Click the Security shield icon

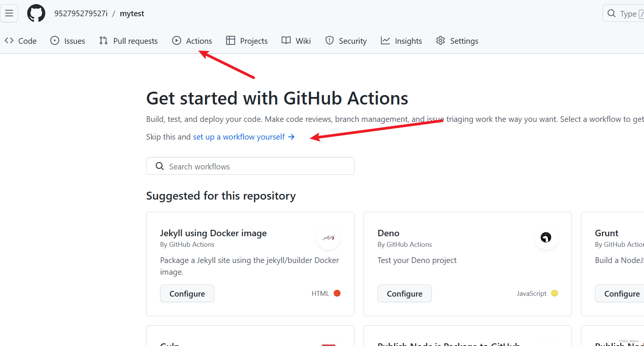(x=330, y=41)
